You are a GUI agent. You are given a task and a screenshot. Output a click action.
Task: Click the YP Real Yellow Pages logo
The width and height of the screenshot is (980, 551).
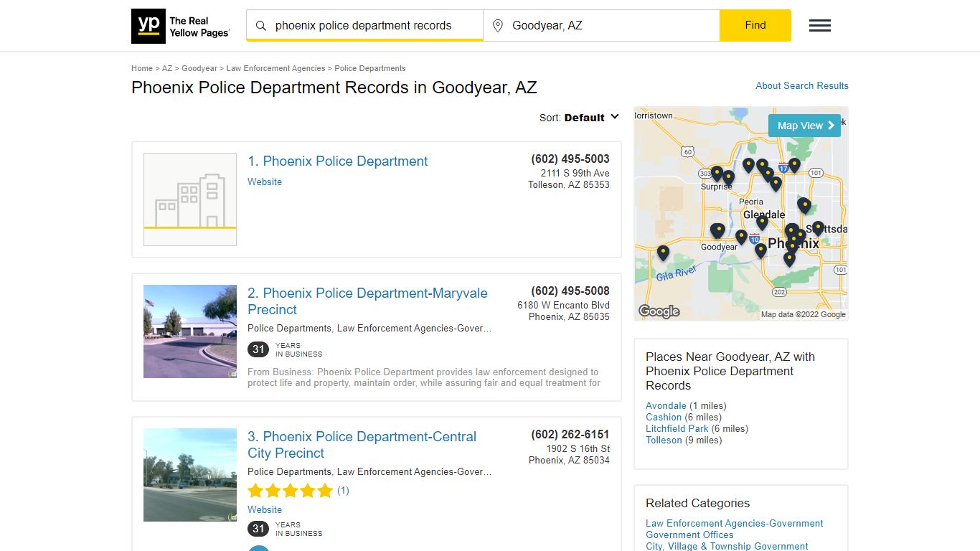tap(181, 26)
